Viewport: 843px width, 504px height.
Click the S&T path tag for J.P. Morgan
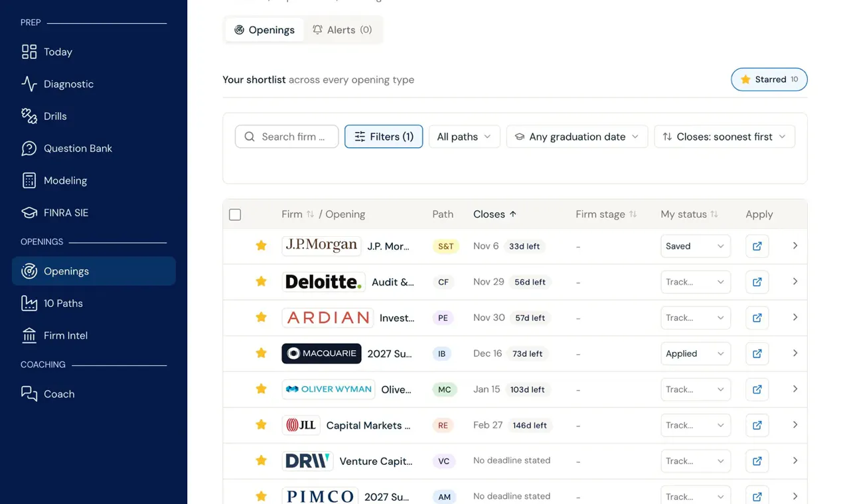coord(446,246)
